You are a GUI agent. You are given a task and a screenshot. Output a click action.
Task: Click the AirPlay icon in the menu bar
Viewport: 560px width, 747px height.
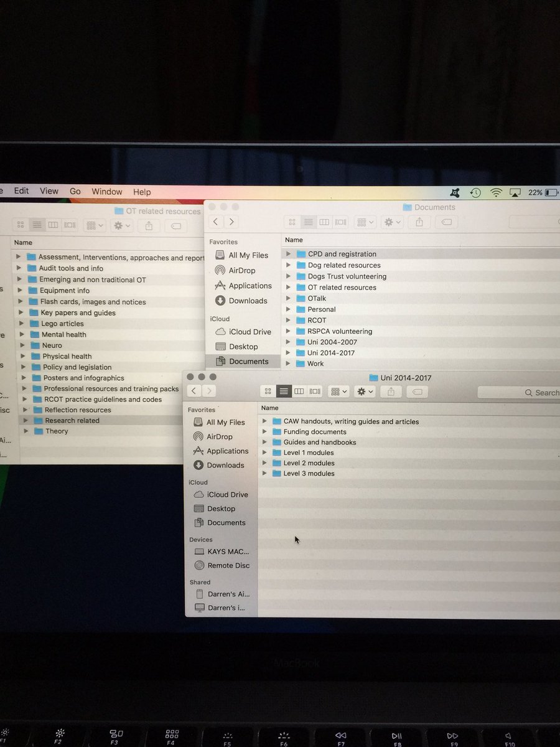[x=514, y=193]
